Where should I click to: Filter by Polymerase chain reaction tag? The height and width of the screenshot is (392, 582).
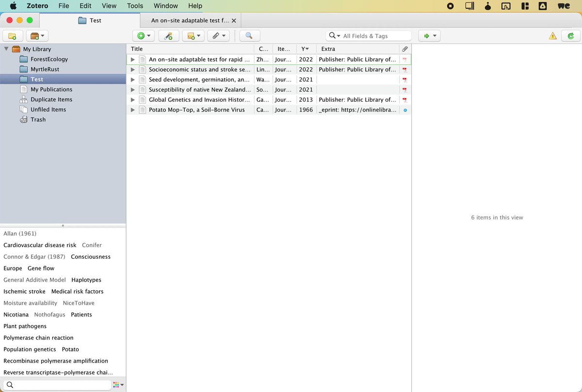pos(38,338)
